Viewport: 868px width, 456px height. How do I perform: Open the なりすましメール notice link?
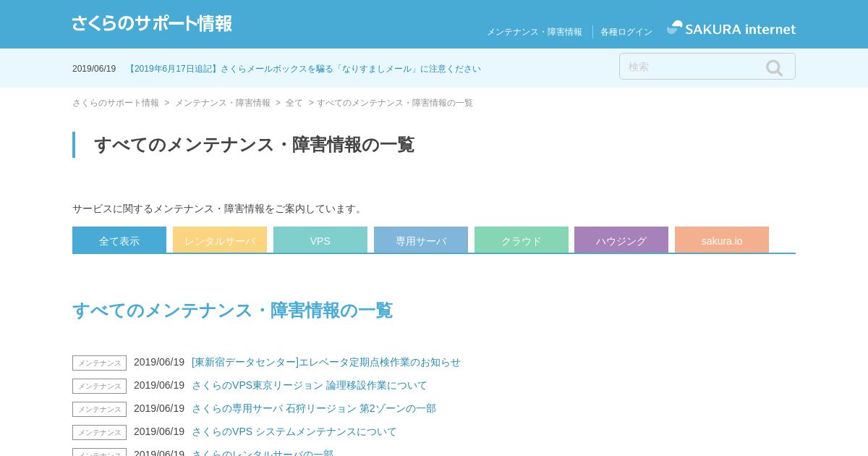tap(303, 69)
